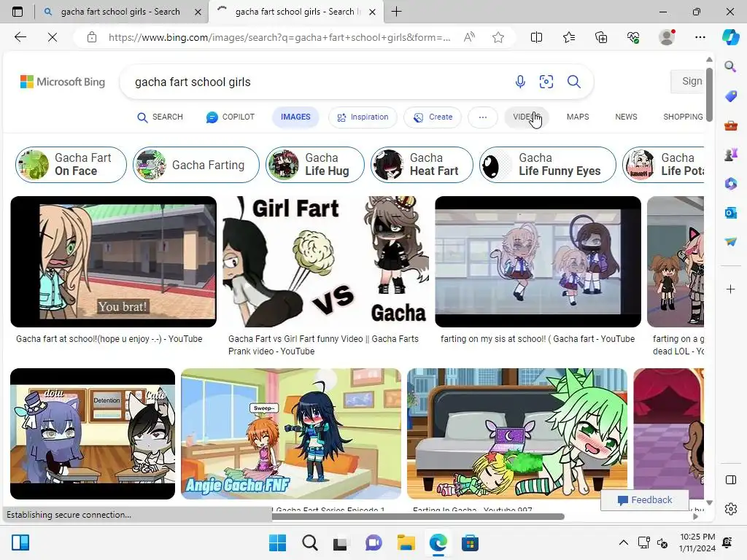The height and width of the screenshot is (560, 747).
Task: Open the NEWS tab
Action: click(626, 117)
